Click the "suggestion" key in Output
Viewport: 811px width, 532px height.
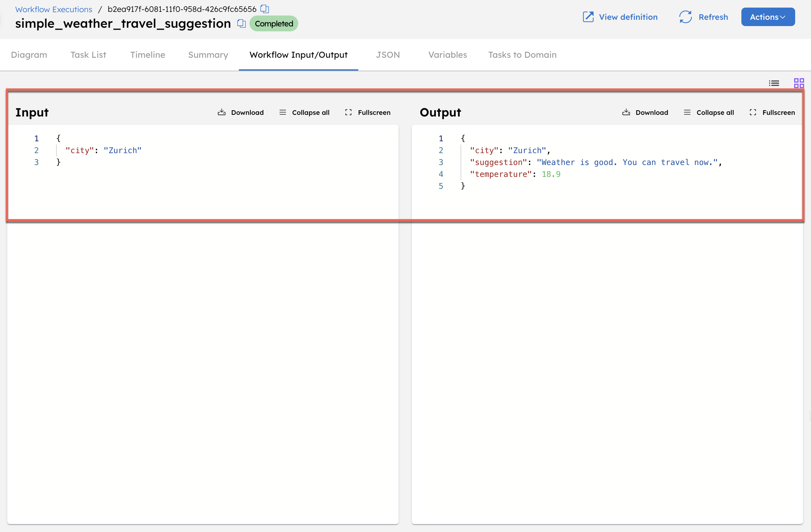point(499,162)
